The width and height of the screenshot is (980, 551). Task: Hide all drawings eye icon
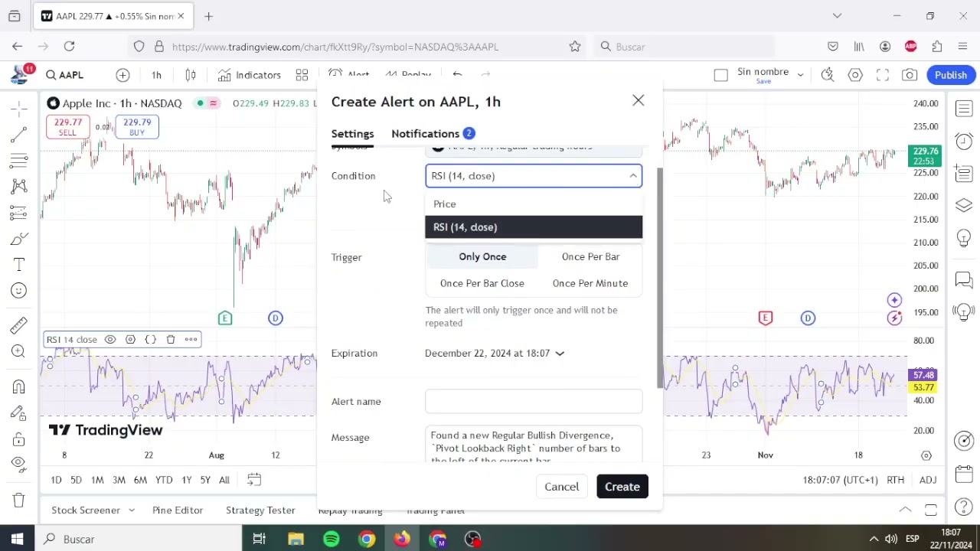19,465
